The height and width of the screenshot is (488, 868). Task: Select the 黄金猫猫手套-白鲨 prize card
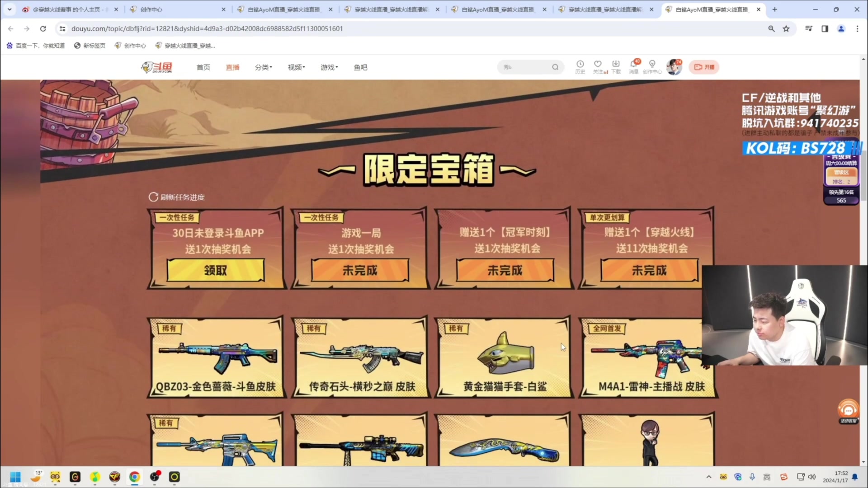505,357
